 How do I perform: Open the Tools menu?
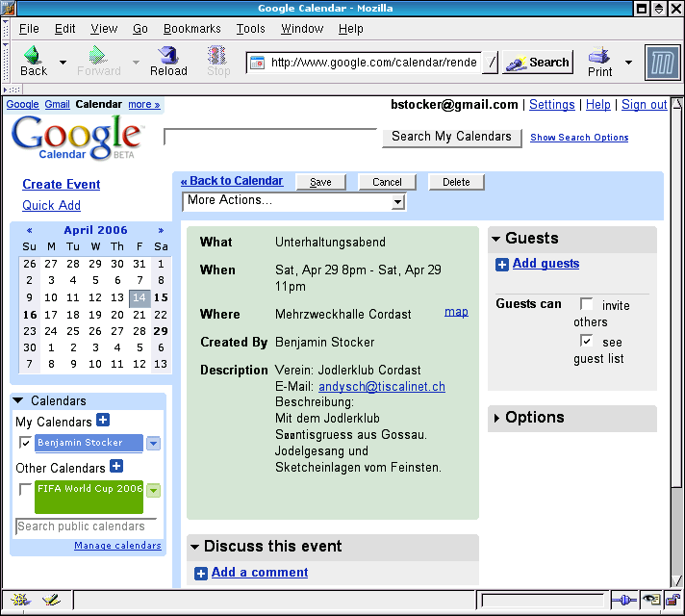pyautogui.click(x=251, y=29)
